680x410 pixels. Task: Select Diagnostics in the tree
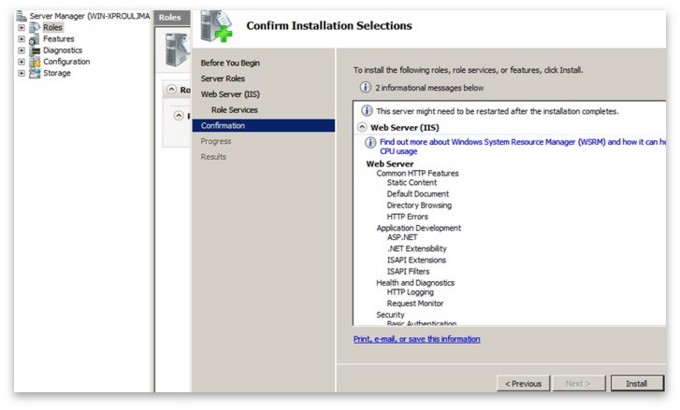click(x=62, y=50)
